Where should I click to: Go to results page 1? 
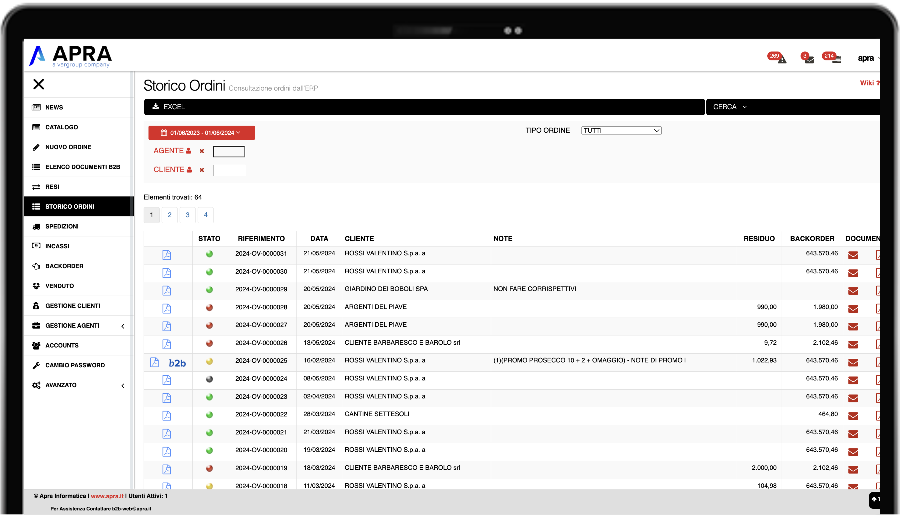152,215
